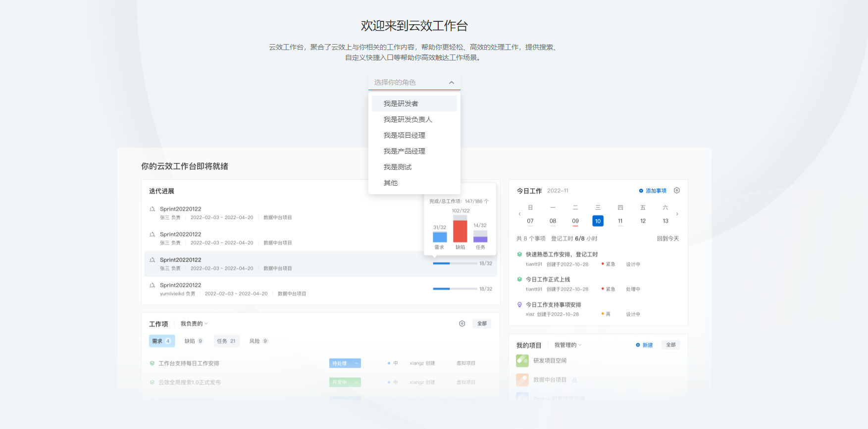Click blue 需求 bar in chart tooltip
The height and width of the screenshot is (429, 868).
[x=440, y=237]
